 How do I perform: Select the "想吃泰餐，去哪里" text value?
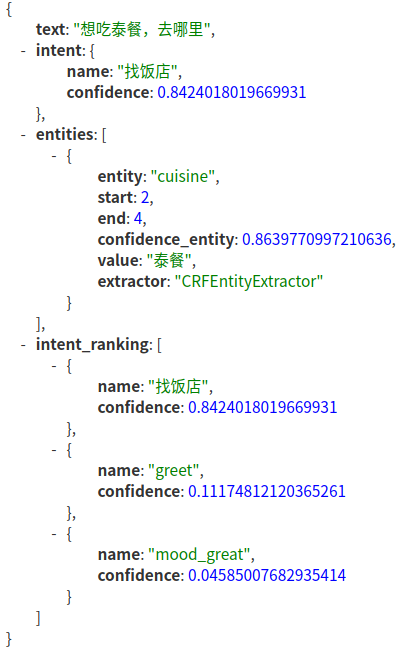pyautogui.click(x=142, y=29)
